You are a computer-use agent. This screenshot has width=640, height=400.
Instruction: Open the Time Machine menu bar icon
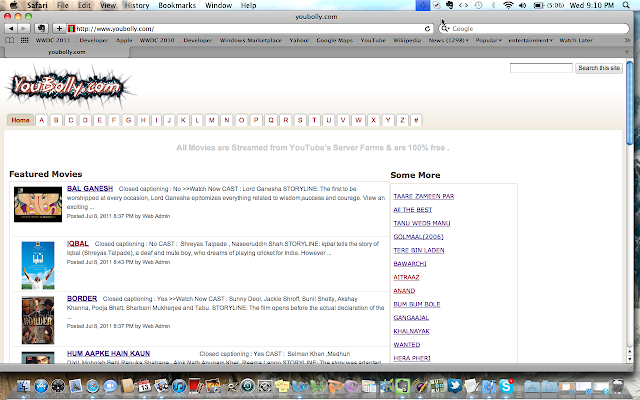(x=478, y=5)
